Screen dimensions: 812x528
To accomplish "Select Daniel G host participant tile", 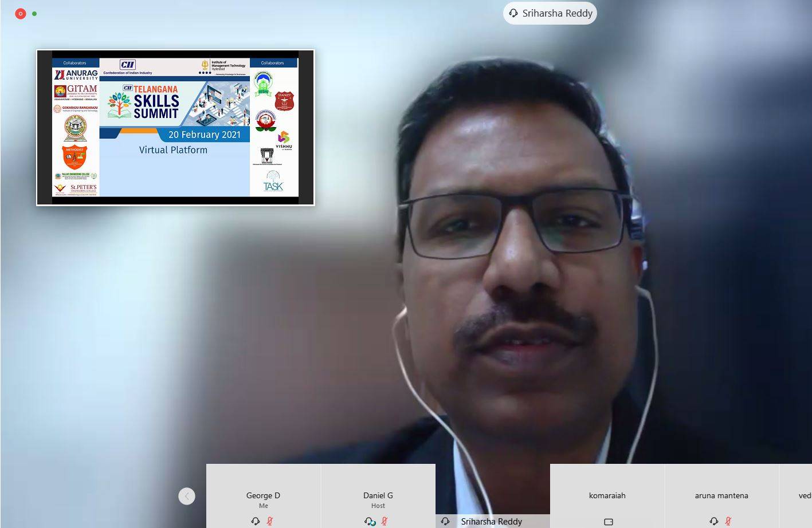I will [x=378, y=496].
